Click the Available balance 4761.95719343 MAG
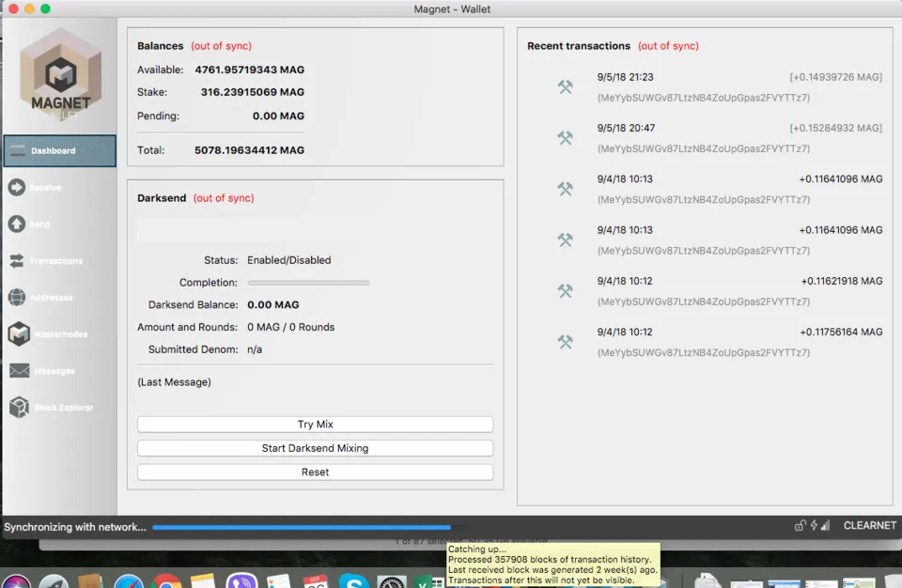 pos(250,70)
